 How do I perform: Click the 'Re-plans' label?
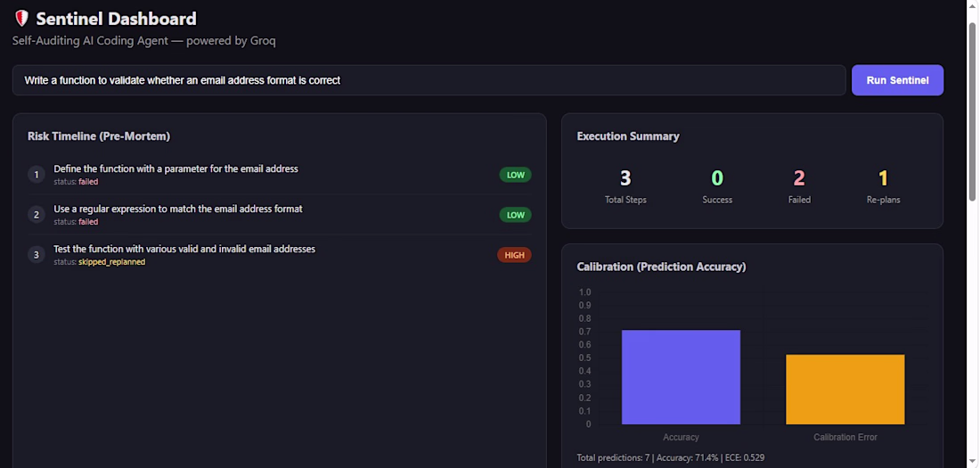click(x=883, y=200)
